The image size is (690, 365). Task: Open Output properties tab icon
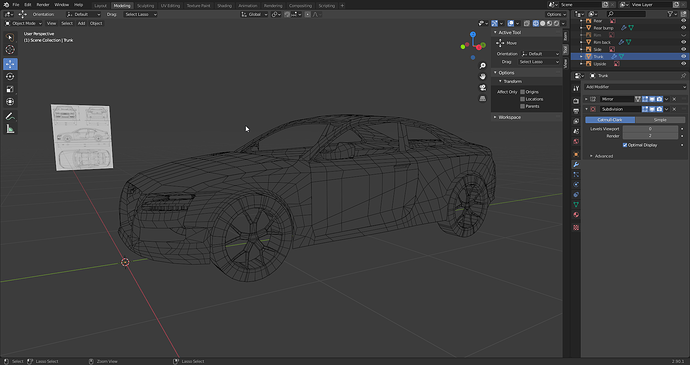point(576,111)
